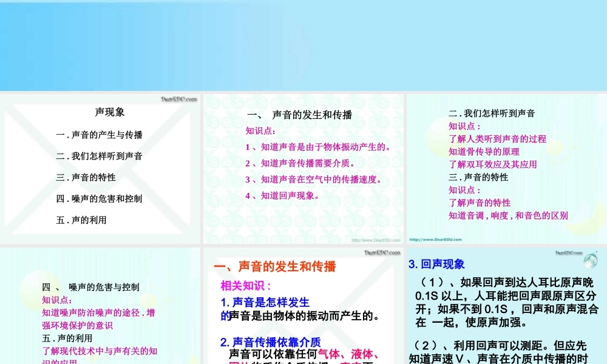Click the outline line 二.我们怎样听到声音 in 声现象 slide
This screenshot has height=364, width=607.
point(99,157)
